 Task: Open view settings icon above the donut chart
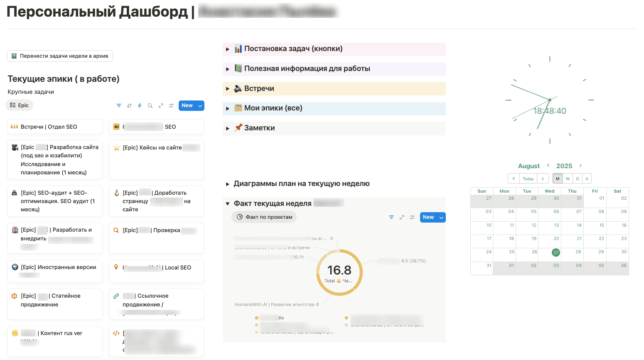pyautogui.click(x=412, y=217)
